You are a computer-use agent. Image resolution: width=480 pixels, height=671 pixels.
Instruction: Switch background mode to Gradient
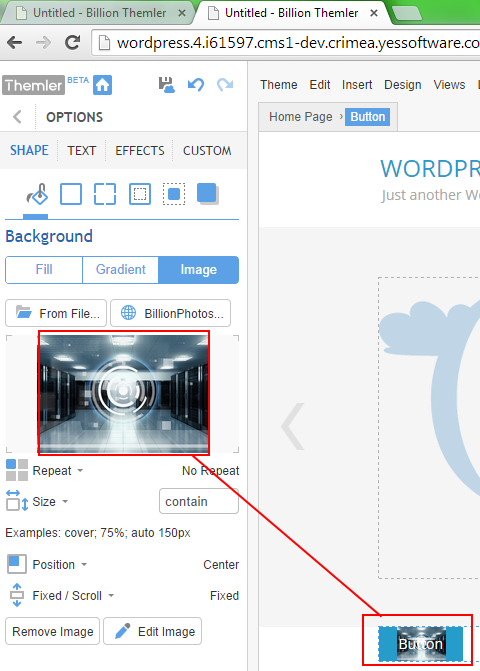121,270
